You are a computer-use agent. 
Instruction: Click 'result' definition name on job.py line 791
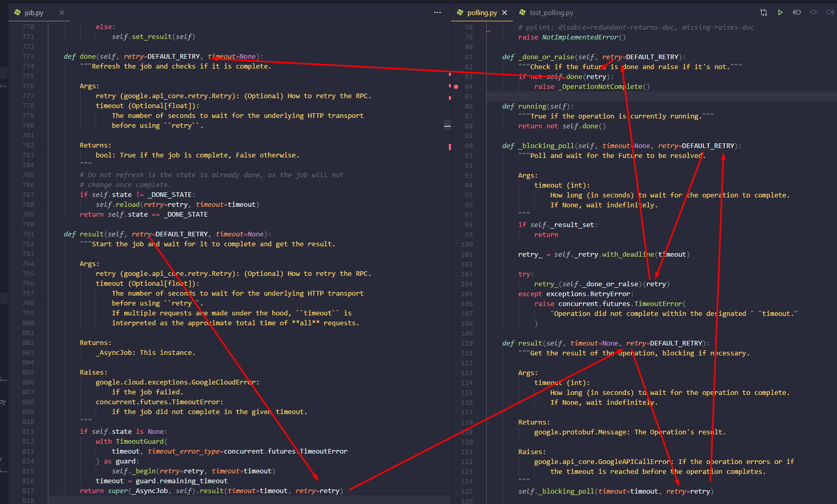pos(91,234)
